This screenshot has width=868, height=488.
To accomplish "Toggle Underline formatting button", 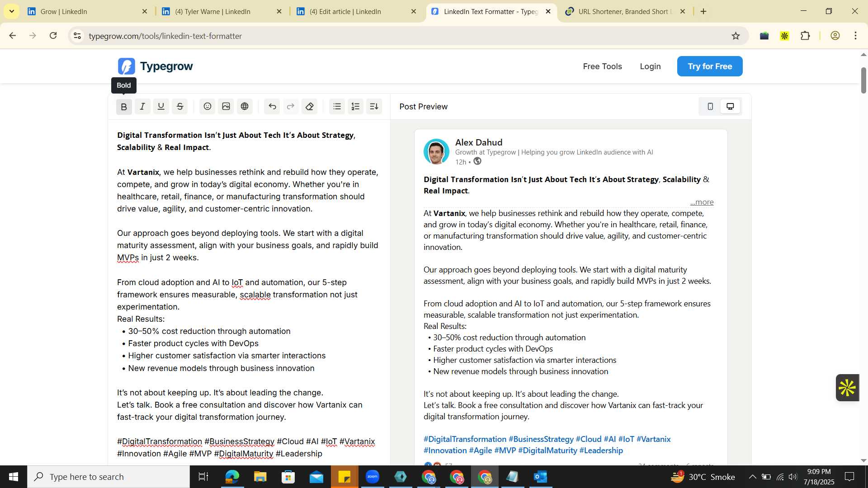I will 161,107.
